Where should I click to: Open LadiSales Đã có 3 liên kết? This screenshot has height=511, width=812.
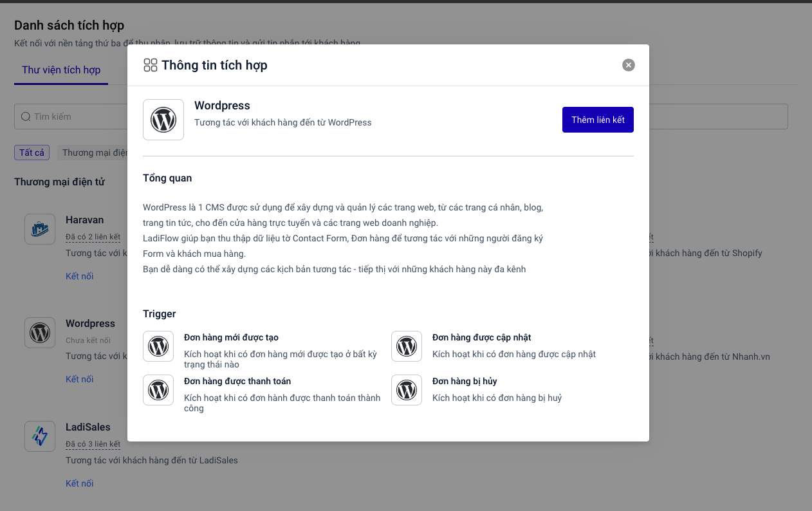click(93, 444)
